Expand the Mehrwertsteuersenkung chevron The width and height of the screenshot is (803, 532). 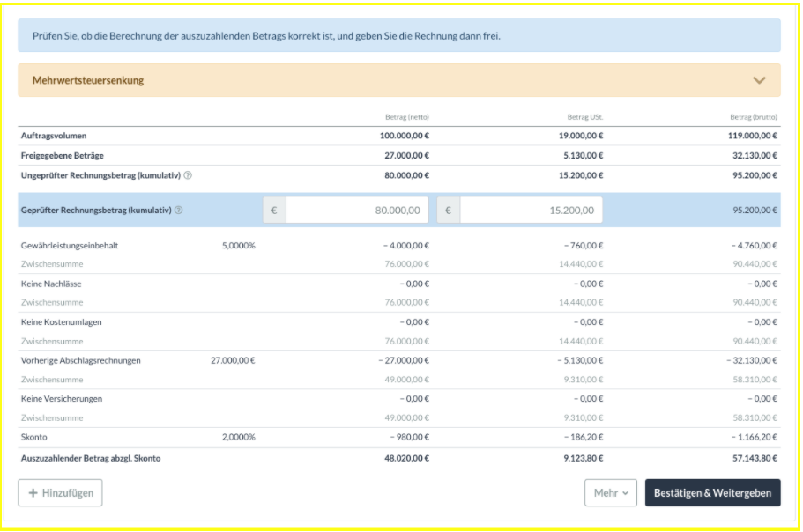pos(759,80)
